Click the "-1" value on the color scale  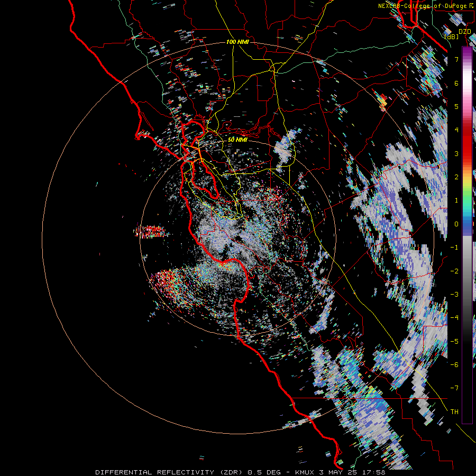454,247
